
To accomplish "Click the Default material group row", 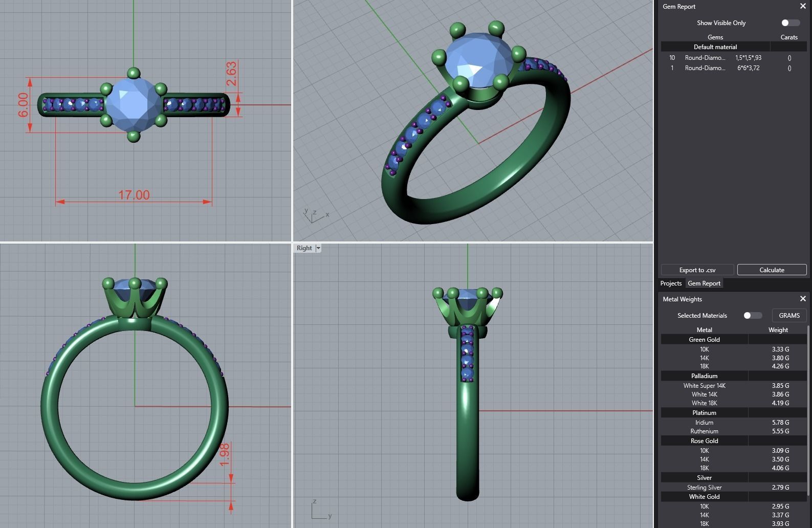I will tap(734, 47).
